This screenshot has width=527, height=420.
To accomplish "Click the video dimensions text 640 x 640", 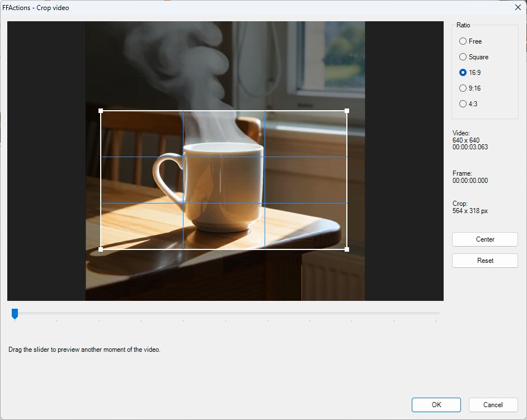I will (466, 140).
